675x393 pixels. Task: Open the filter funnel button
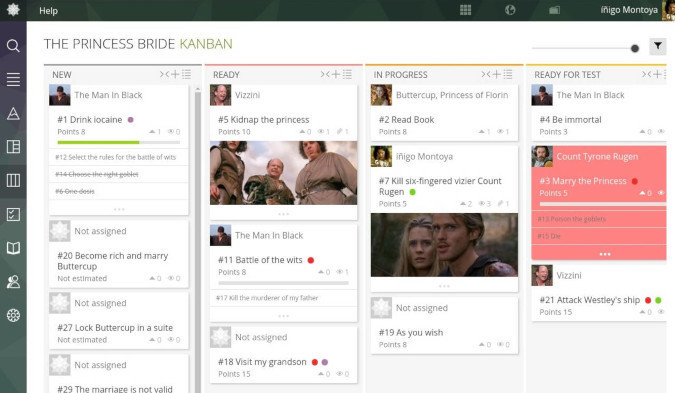(x=658, y=46)
